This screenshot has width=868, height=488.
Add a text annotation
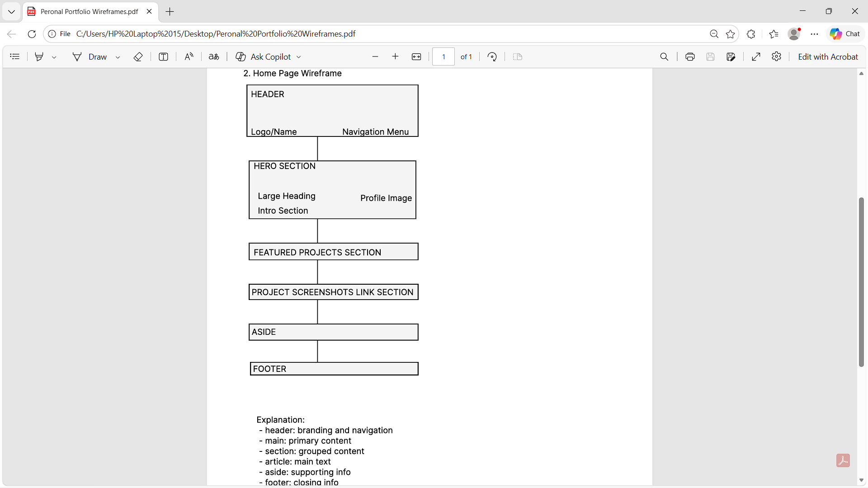tap(163, 56)
